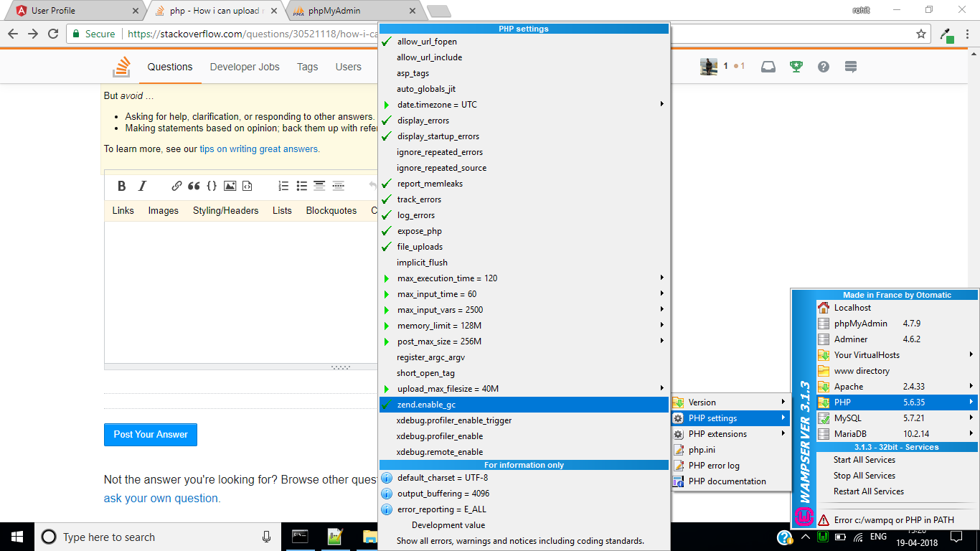Toggle the report_memleaks setting
This screenshot has width=980, height=551.
click(x=524, y=184)
